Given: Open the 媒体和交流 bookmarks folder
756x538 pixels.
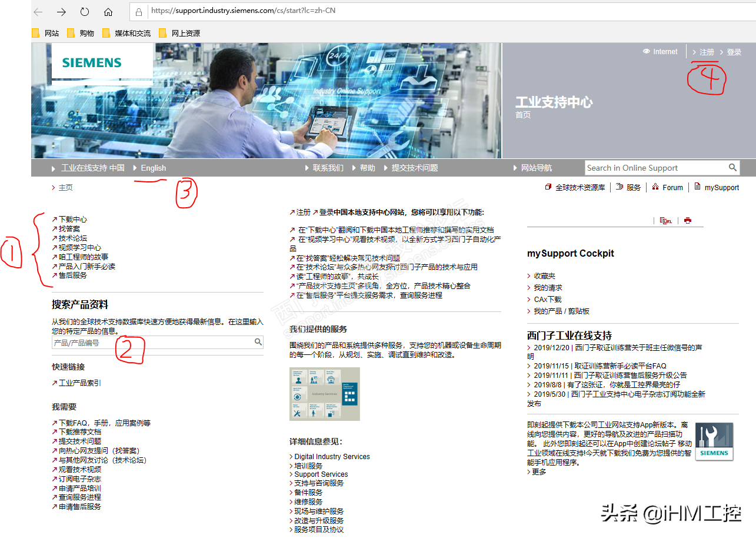Looking at the screenshot, I should pos(126,33).
